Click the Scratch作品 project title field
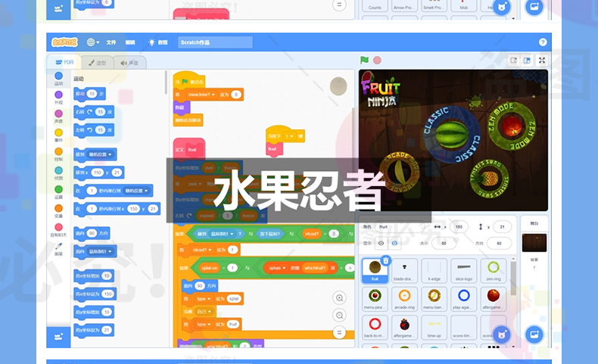This screenshot has width=598, height=364. point(215,42)
